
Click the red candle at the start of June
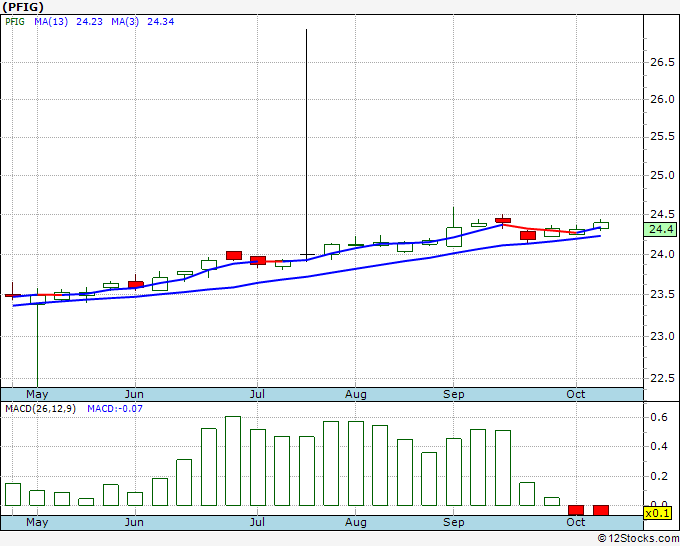pos(136,284)
